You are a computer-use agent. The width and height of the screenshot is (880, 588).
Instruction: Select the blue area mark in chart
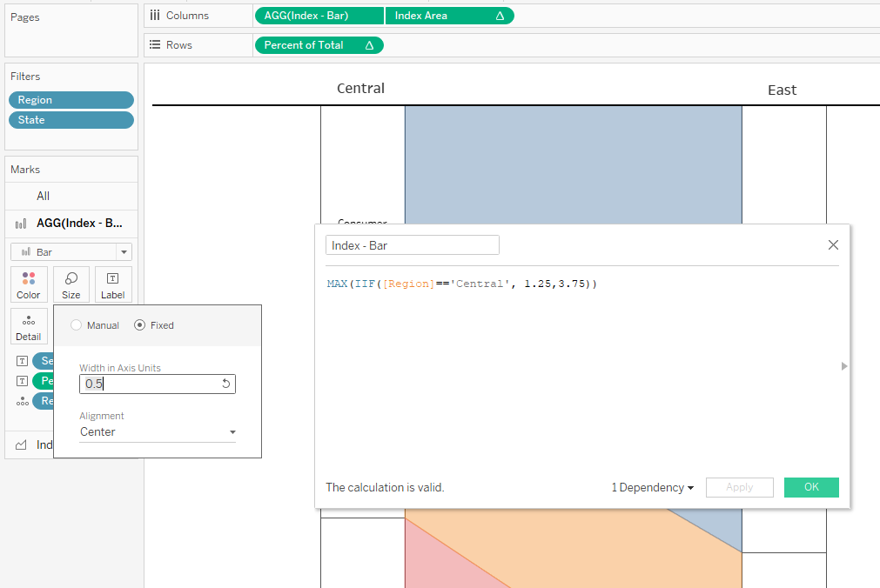coord(573,165)
